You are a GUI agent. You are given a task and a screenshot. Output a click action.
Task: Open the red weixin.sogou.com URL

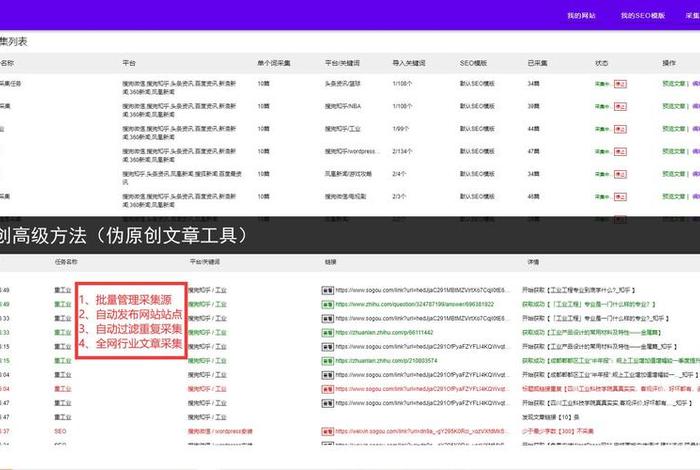(421, 431)
